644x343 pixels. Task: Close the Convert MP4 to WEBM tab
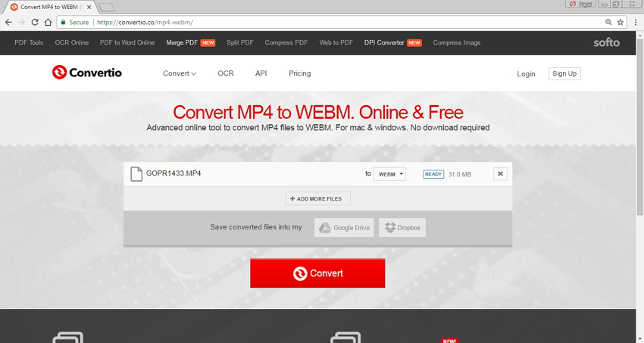[x=89, y=7]
